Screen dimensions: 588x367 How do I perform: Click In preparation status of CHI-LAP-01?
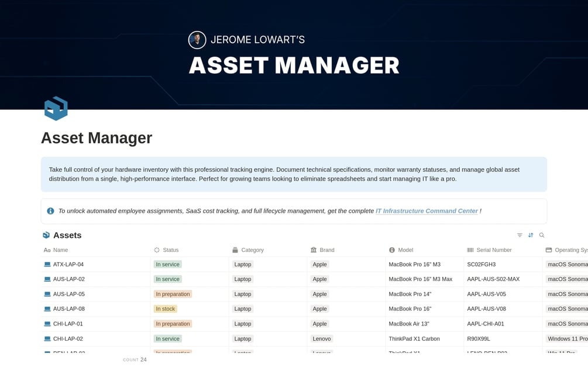click(173, 324)
